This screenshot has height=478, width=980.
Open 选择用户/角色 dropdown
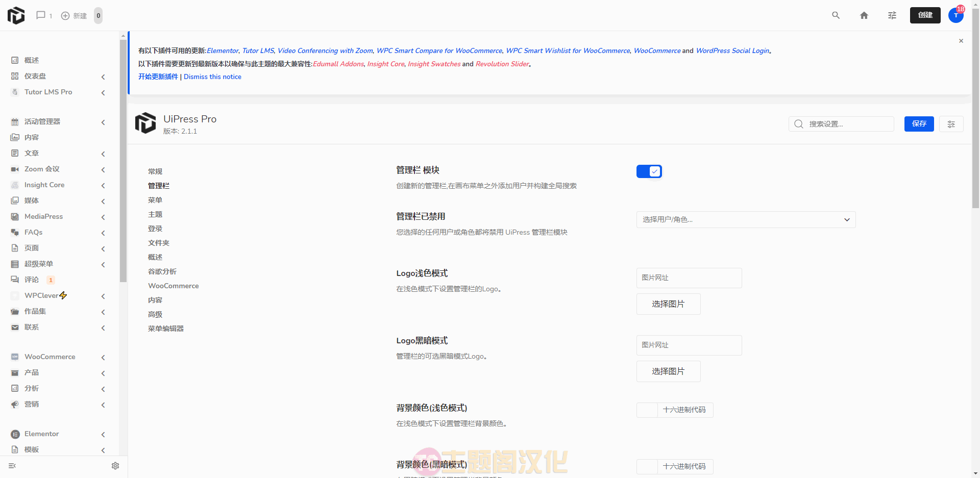pos(746,219)
